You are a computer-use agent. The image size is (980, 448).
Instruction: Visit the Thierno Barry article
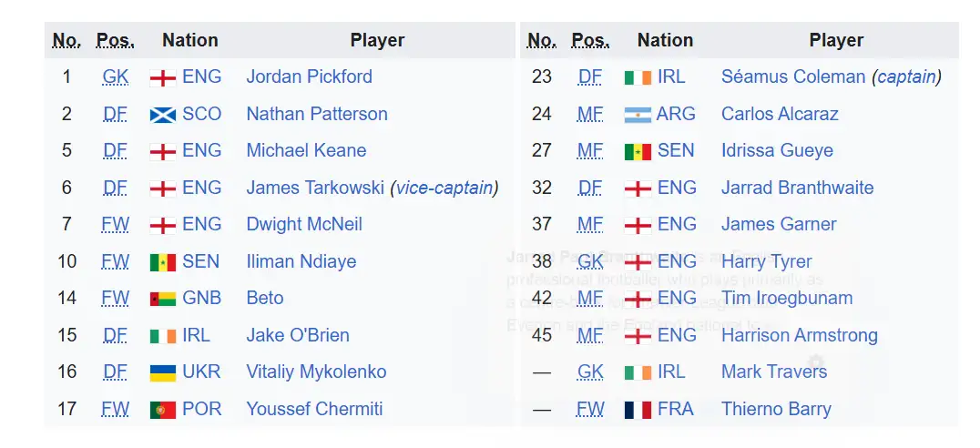(776, 409)
